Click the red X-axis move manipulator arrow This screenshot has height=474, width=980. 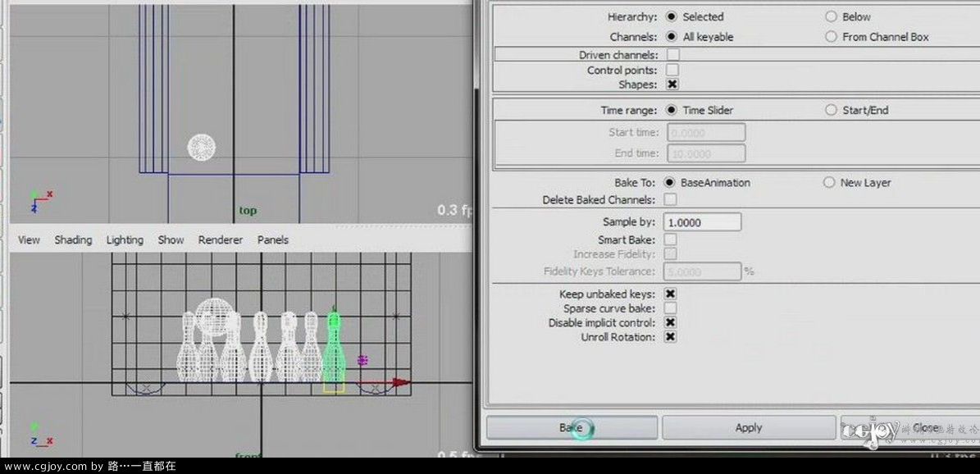[x=399, y=382]
